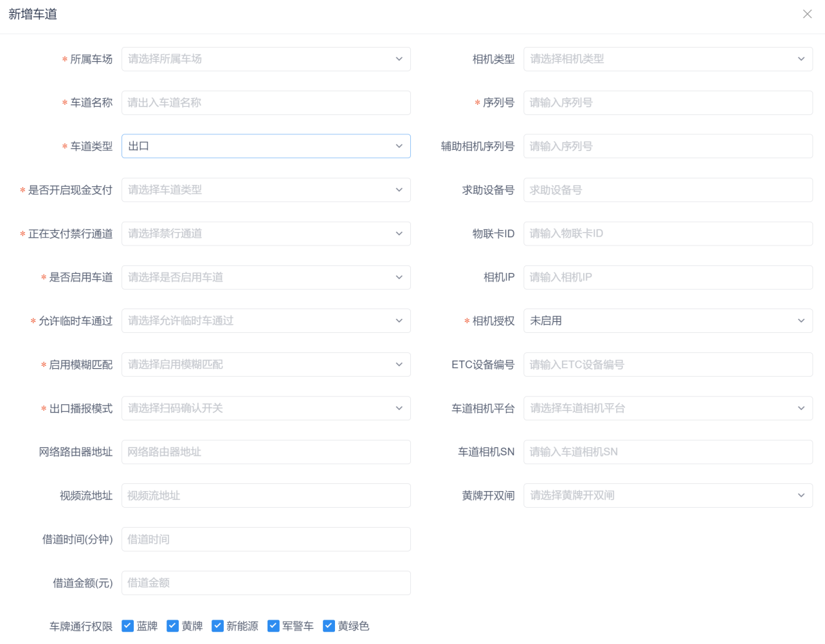Toggle the 新能源 checkbox
The width and height of the screenshot is (825, 644).
point(217,626)
